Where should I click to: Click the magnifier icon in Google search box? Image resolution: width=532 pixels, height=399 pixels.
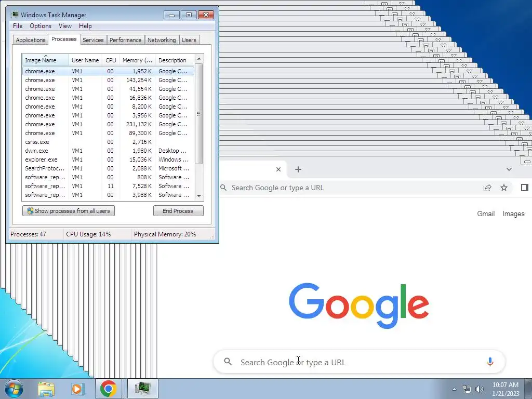coord(228,362)
